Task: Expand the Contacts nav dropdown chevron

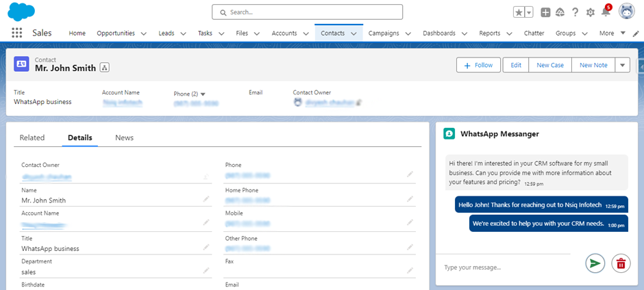Action: tap(354, 34)
